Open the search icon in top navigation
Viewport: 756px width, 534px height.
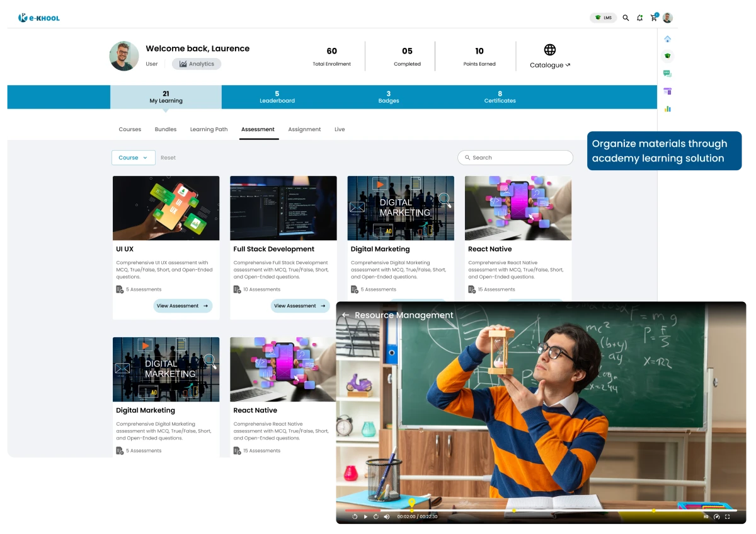pyautogui.click(x=626, y=18)
